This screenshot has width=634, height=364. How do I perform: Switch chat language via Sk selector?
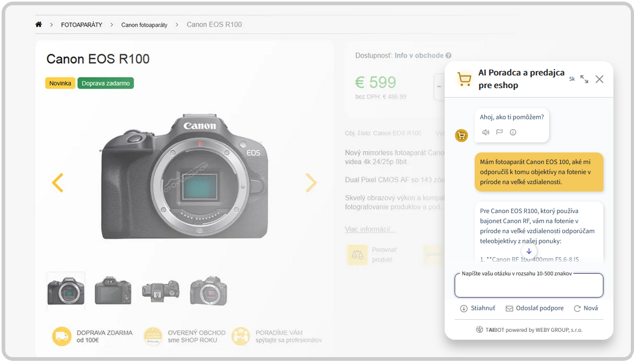(572, 79)
